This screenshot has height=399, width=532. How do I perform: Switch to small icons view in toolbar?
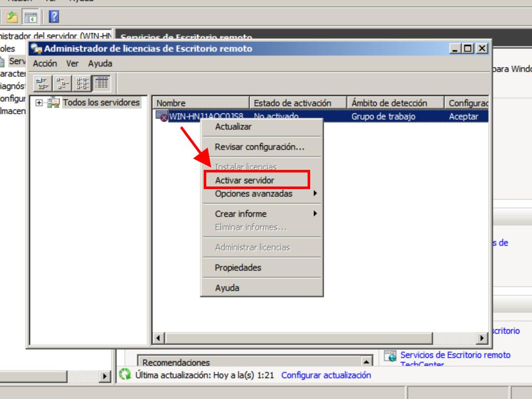point(63,83)
